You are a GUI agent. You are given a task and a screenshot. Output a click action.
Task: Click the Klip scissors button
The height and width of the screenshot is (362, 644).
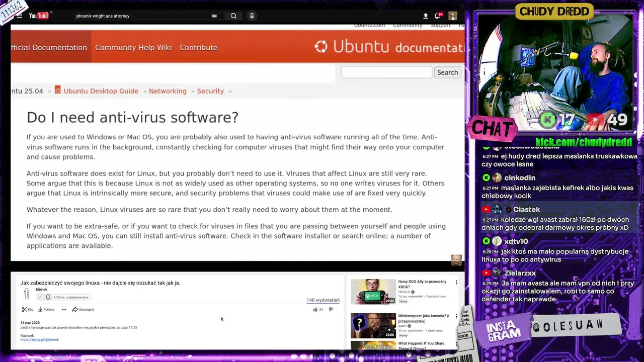[28, 309]
